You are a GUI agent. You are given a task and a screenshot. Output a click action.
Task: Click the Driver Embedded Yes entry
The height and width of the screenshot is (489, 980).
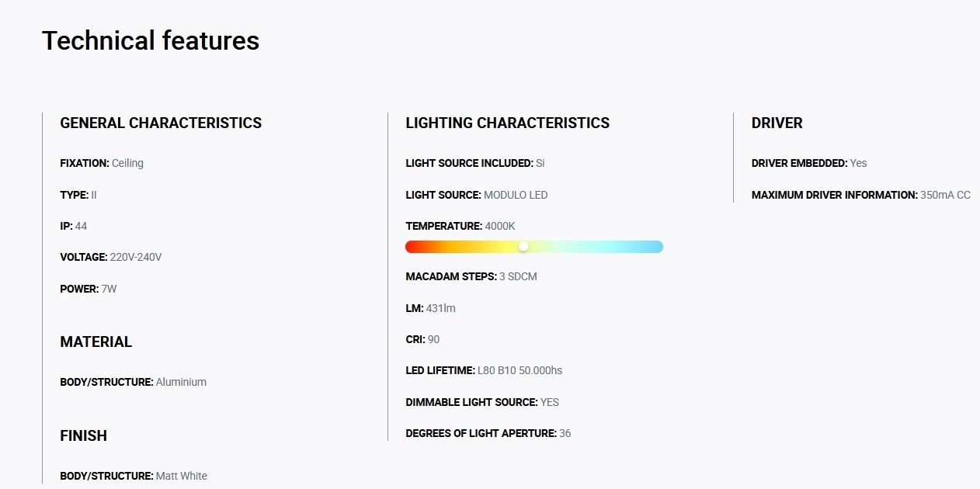809,163
